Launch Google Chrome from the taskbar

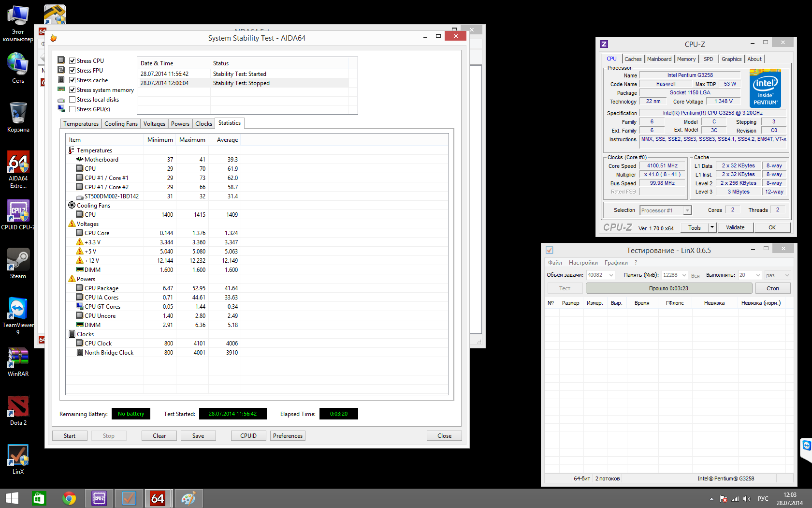tap(69, 498)
